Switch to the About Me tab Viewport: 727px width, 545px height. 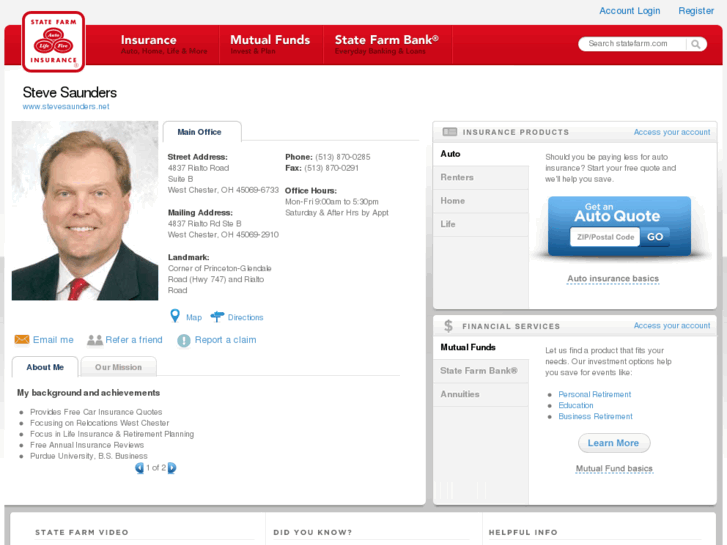[45, 367]
